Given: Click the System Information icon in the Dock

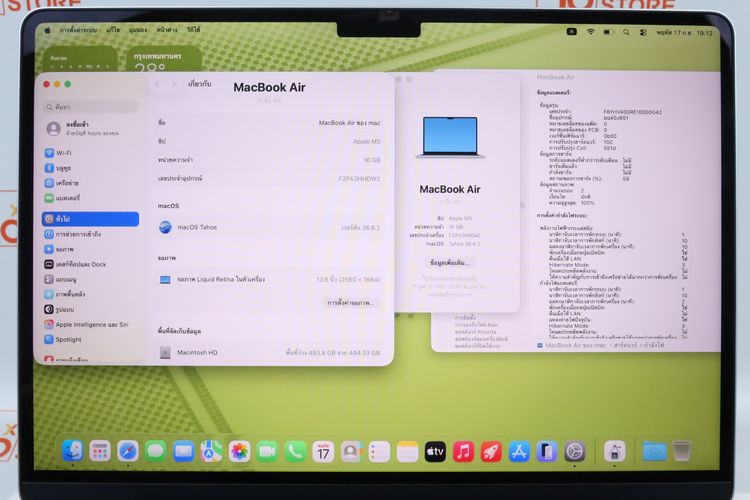Looking at the screenshot, I should pyautogui.click(x=615, y=451).
